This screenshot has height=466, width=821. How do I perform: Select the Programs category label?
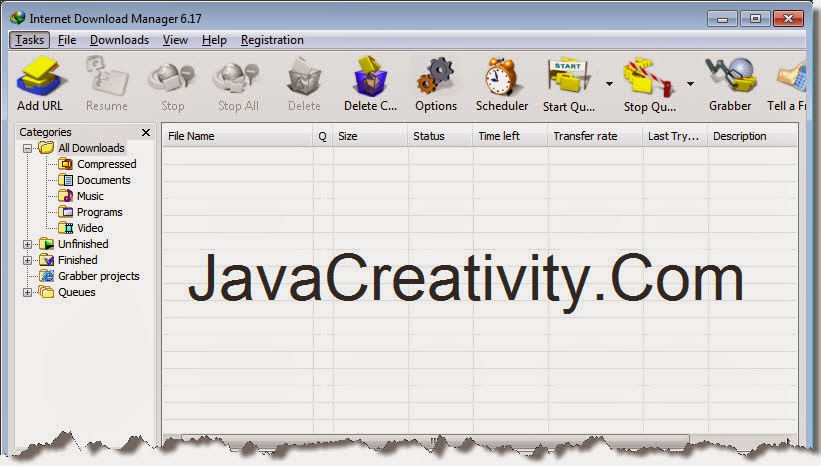[x=99, y=212]
